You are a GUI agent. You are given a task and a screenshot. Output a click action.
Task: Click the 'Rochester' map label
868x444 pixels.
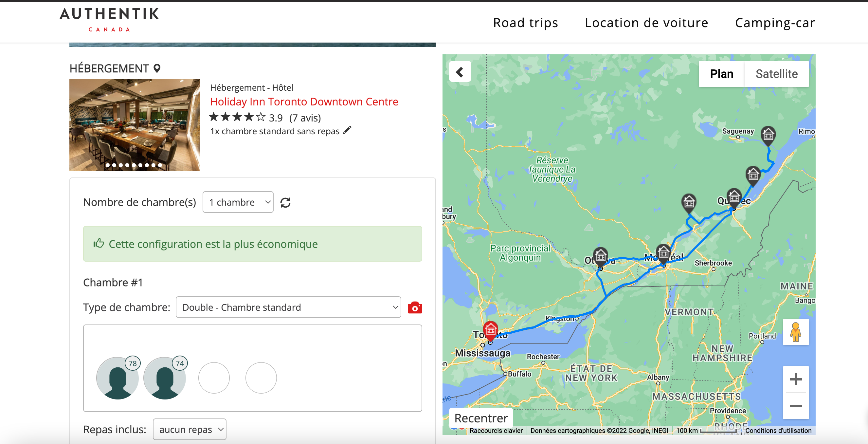(543, 356)
